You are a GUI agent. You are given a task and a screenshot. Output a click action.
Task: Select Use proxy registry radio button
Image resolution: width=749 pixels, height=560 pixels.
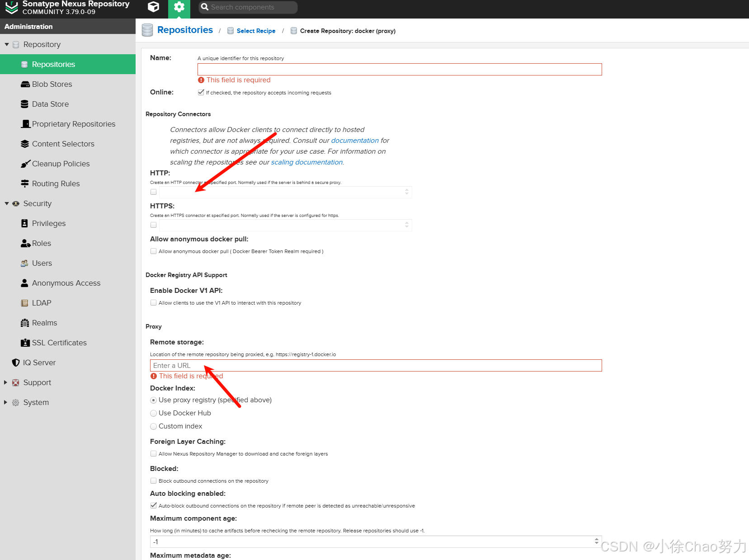[x=154, y=400]
